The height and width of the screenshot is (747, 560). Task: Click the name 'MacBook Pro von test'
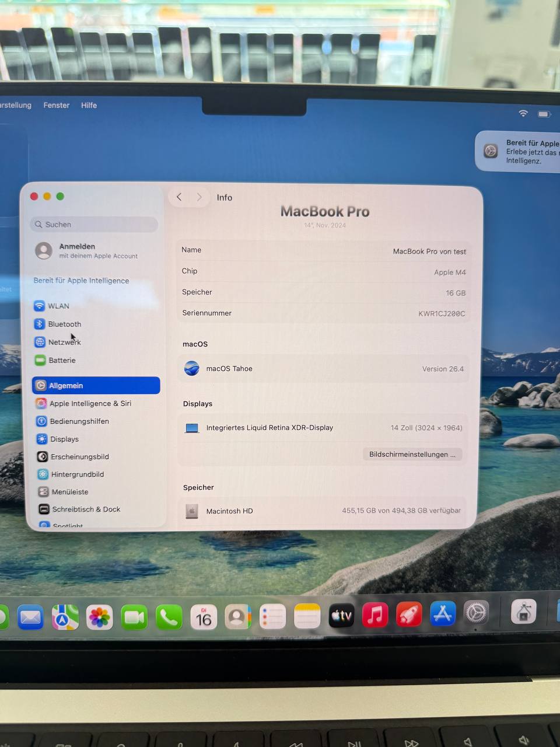point(429,252)
